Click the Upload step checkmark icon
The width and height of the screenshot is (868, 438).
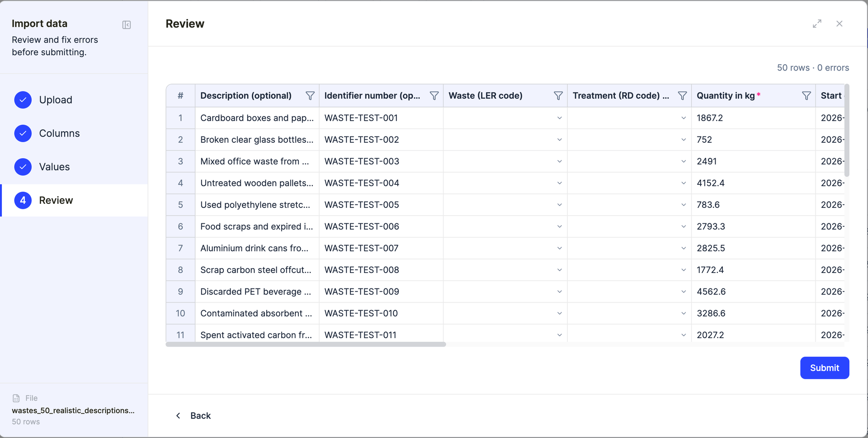click(23, 100)
